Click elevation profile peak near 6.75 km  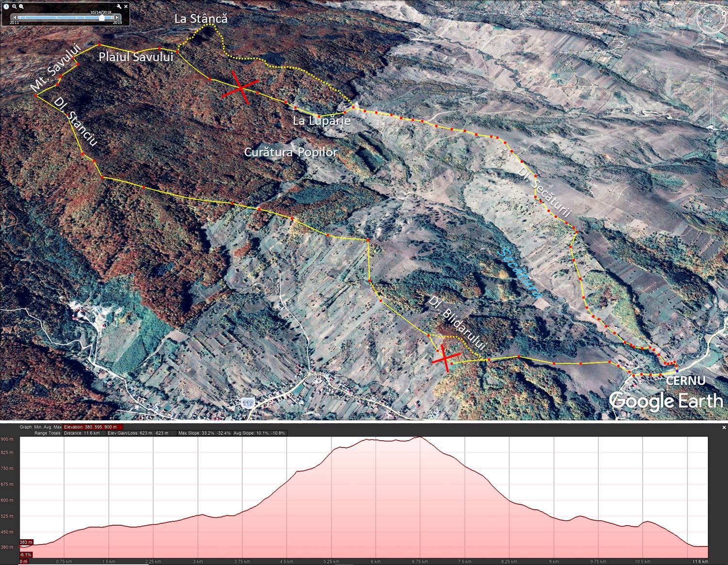420,438
